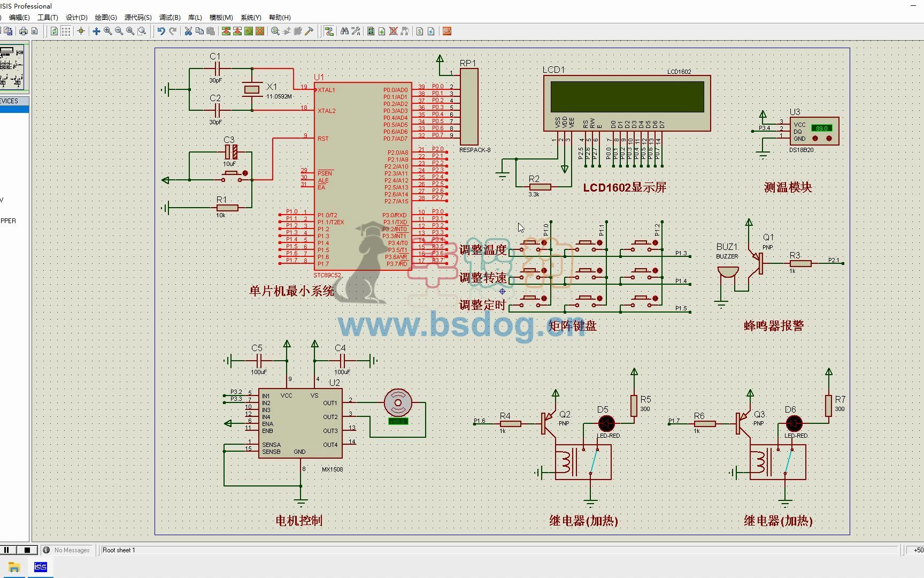Click the Decompose hammer icon
This screenshot has width=924, height=578.
pos(309,31)
